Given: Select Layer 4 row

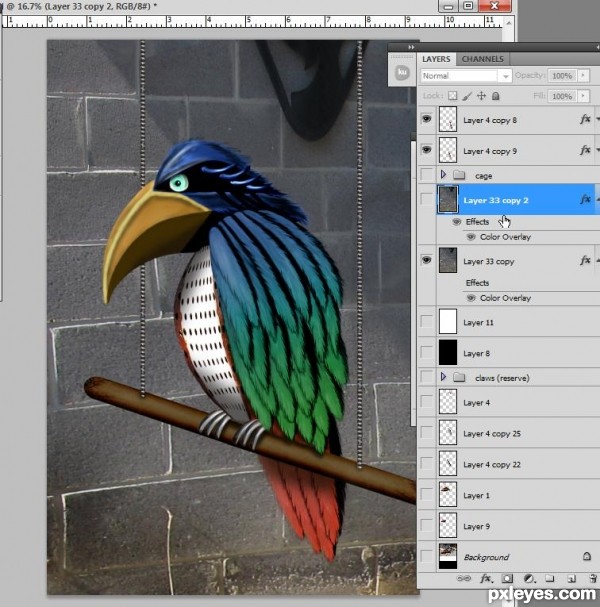Looking at the screenshot, I should pyautogui.click(x=509, y=402).
